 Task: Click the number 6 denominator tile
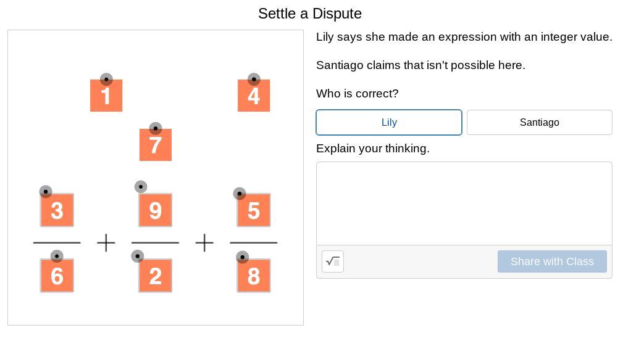(x=57, y=277)
